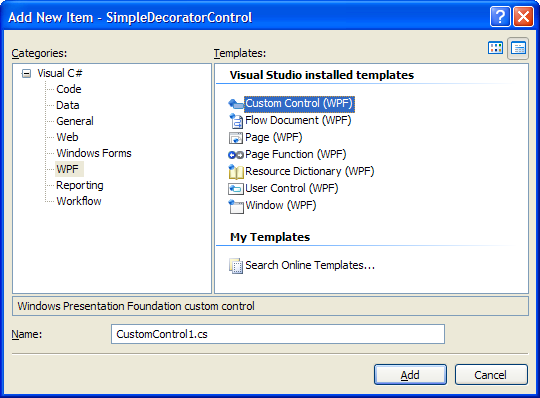Viewport: 540px width, 398px height.
Task: Click the Flow Document (WPF) icon
Action: 236,121
